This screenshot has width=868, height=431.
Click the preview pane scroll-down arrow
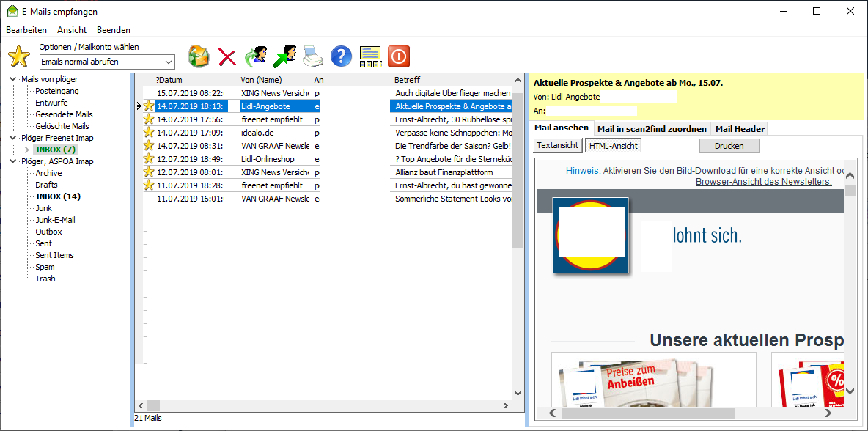click(850, 391)
